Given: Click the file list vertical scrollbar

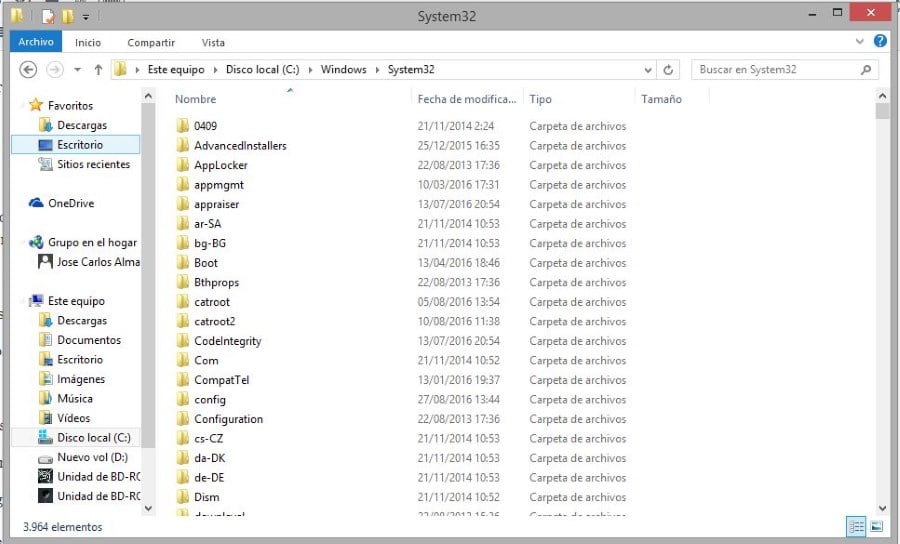Looking at the screenshot, I should click(x=882, y=300).
